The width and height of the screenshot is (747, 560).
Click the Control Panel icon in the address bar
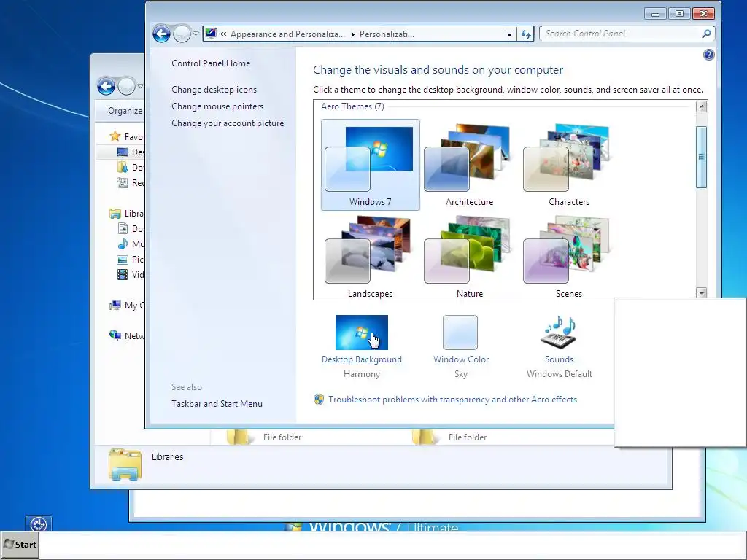(x=211, y=34)
